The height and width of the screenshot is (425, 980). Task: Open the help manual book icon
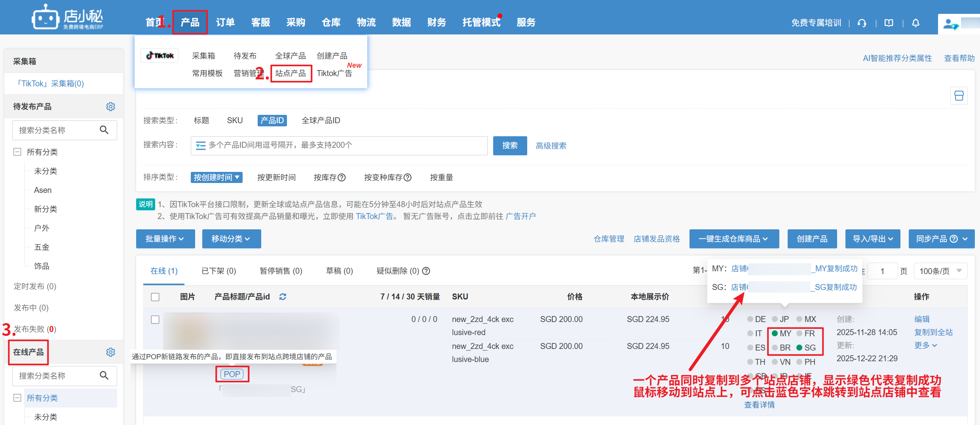tap(889, 23)
